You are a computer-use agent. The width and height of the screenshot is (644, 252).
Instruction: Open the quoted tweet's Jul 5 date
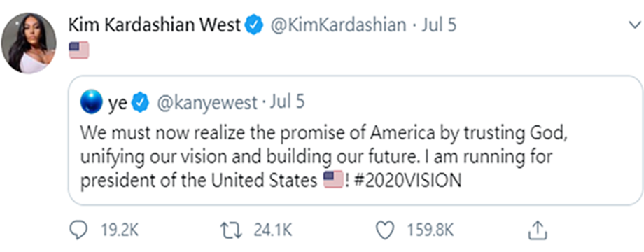tap(287, 103)
